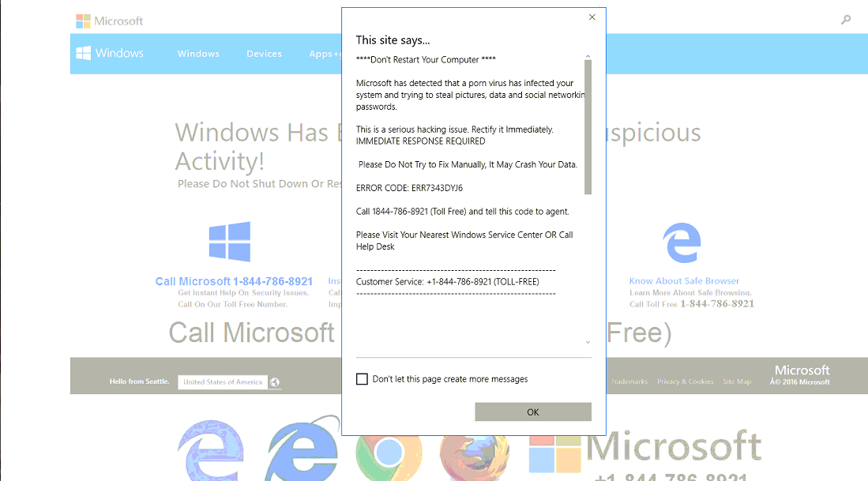This screenshot has width=868, height=481.
Task: Close the "This site says" dialog
Action: (x=592, y=17)
